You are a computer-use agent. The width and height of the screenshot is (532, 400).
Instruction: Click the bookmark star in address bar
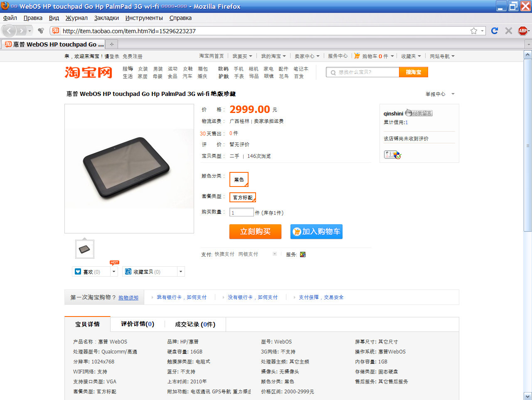[473, 31]
